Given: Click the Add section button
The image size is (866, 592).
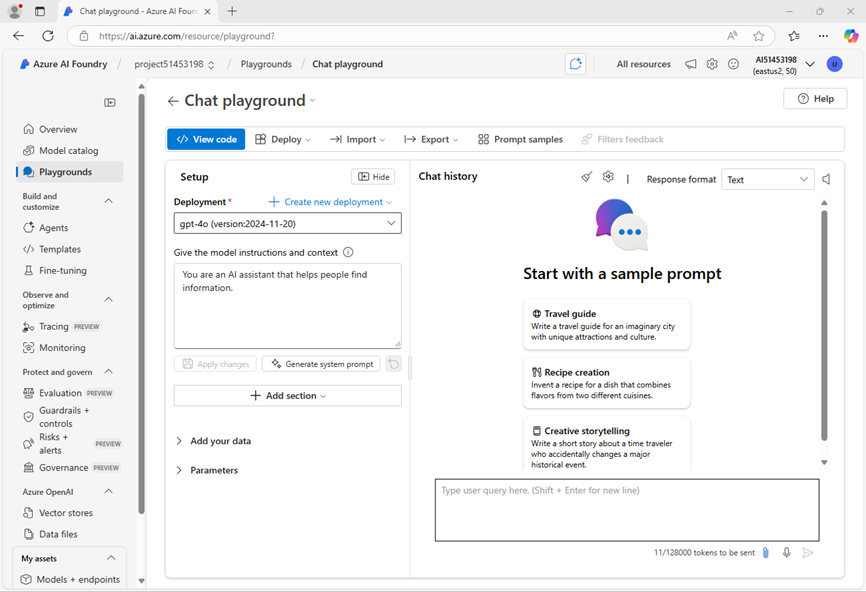Looking at the screenshot, I should coord(288,396).
